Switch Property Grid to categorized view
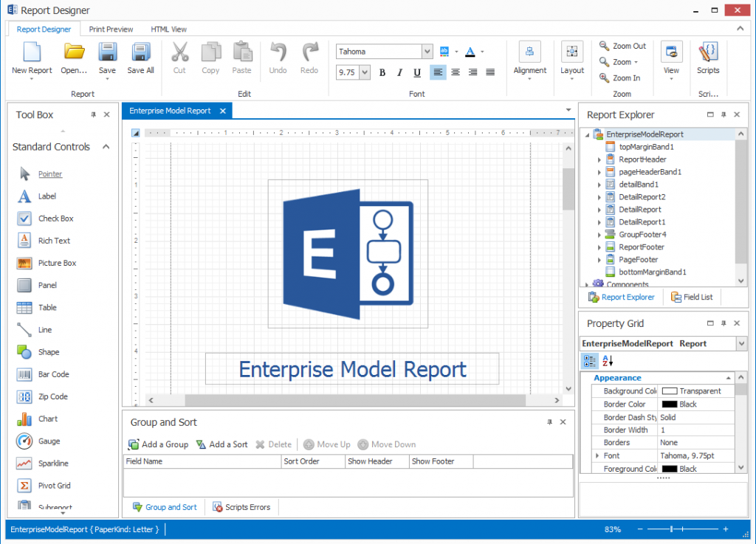The width and height of the screenshot is (756, 544). point(589,360)
